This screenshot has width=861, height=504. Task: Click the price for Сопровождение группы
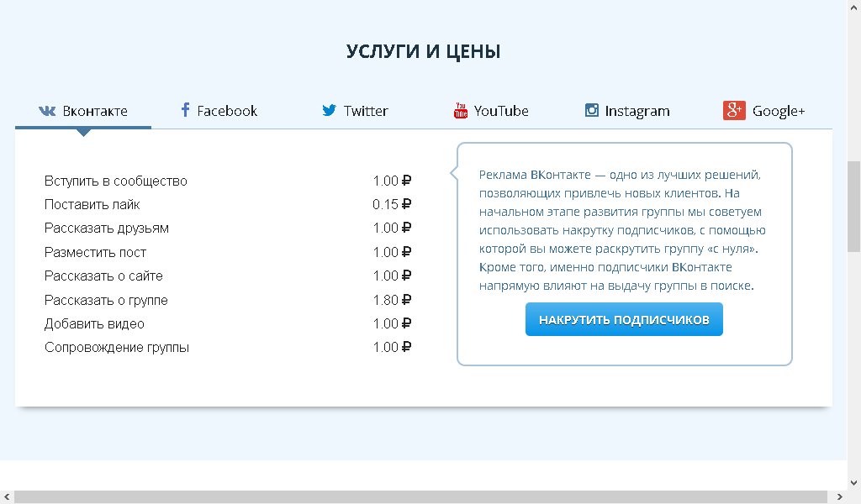[392, 347]
